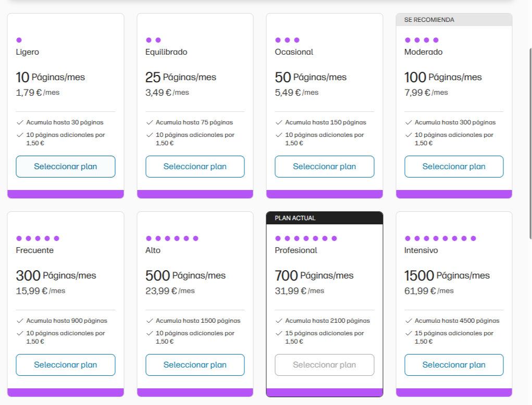Click 'Acumula hasta 75 páginas' feature

[194, 122]
